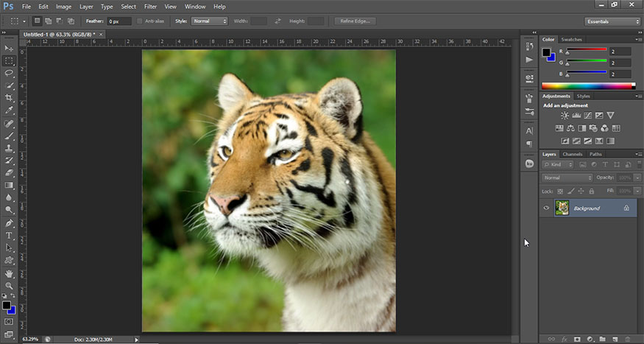Image resolution: width=644 pixels, height=344 pixels.
Task: Select the Pen tool
Action: click(9, 223)
